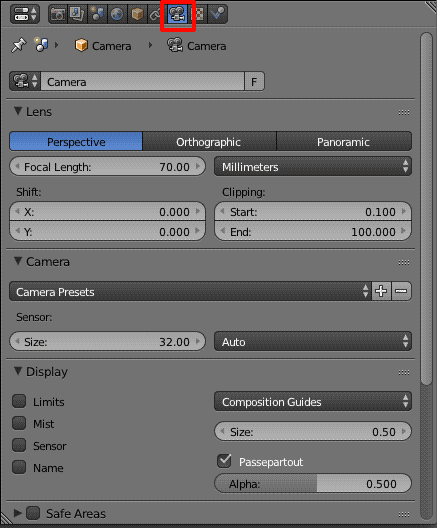This screenshot has width=437, height=528.
Task: Switch lens type to Panoramic
Action: [344, 141]
